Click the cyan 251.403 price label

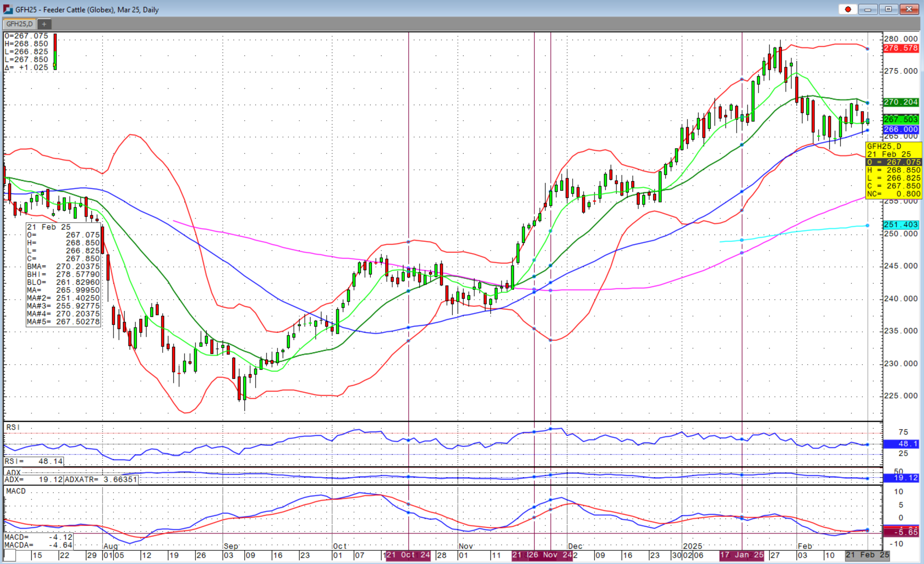(x=900, y=225)
